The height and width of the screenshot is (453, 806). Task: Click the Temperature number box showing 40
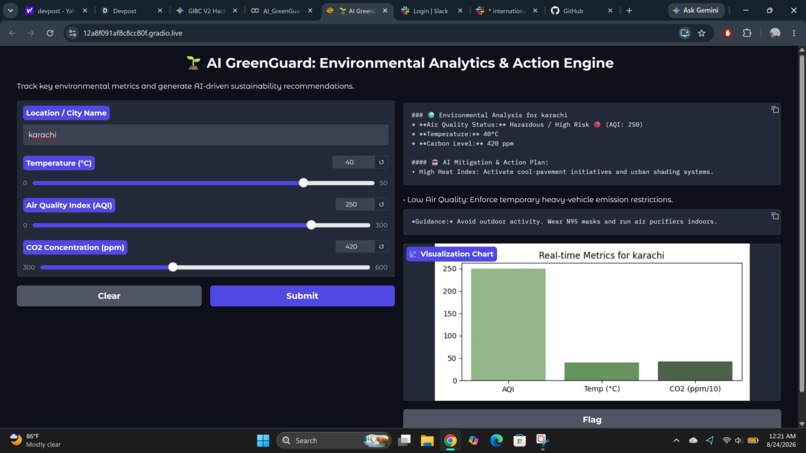point(353,162)
